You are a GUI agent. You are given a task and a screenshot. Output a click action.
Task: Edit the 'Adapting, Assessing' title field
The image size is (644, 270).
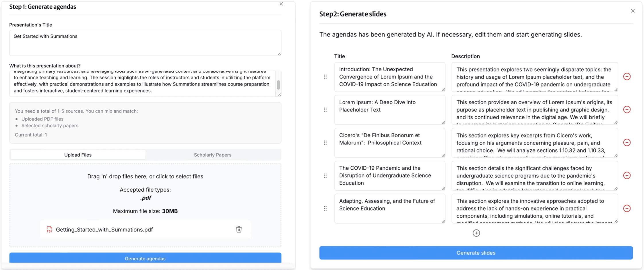coord(389,208)
